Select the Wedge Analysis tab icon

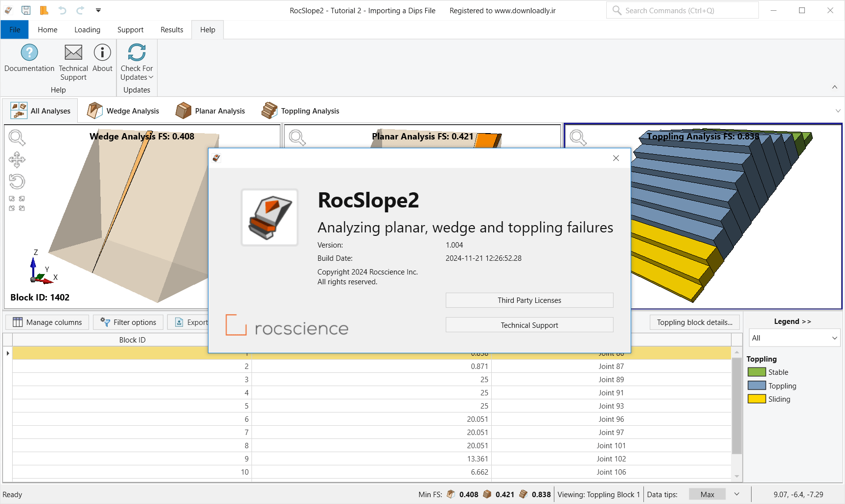tap(94, 110)
